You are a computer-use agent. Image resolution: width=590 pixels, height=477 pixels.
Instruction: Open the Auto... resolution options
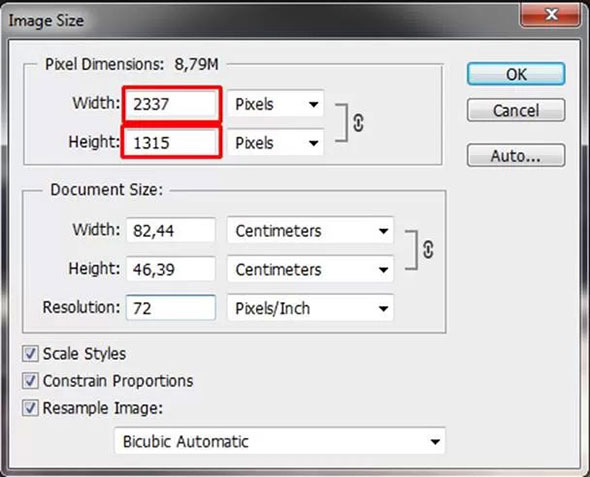coord(516,155)
